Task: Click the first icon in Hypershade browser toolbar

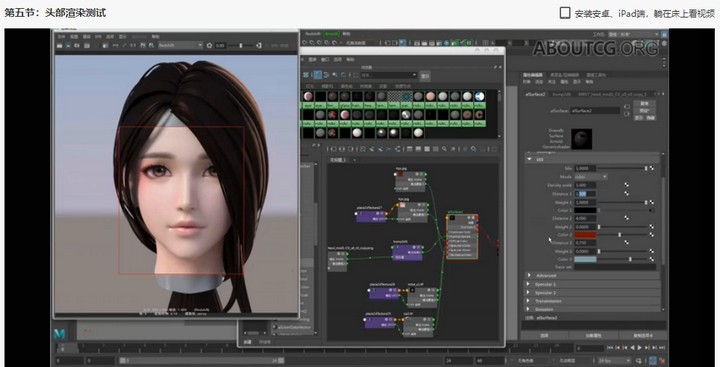Action: click(x=306, y=75)
